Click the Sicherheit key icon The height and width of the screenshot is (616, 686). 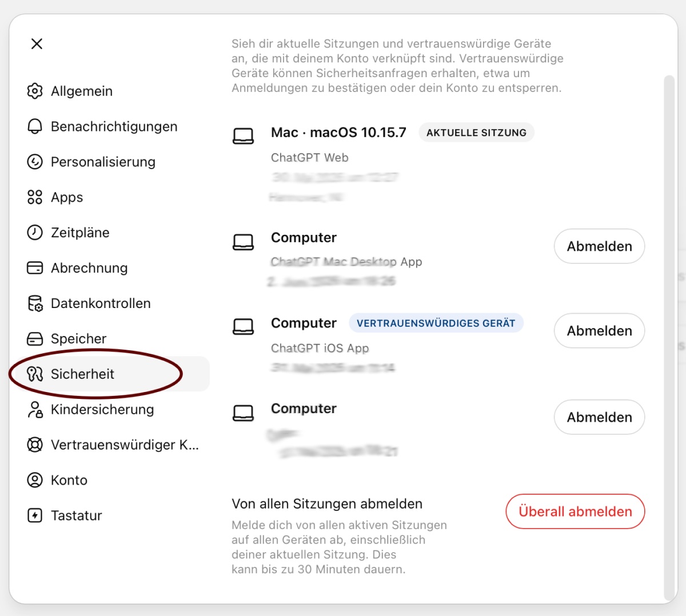point(35,374)
